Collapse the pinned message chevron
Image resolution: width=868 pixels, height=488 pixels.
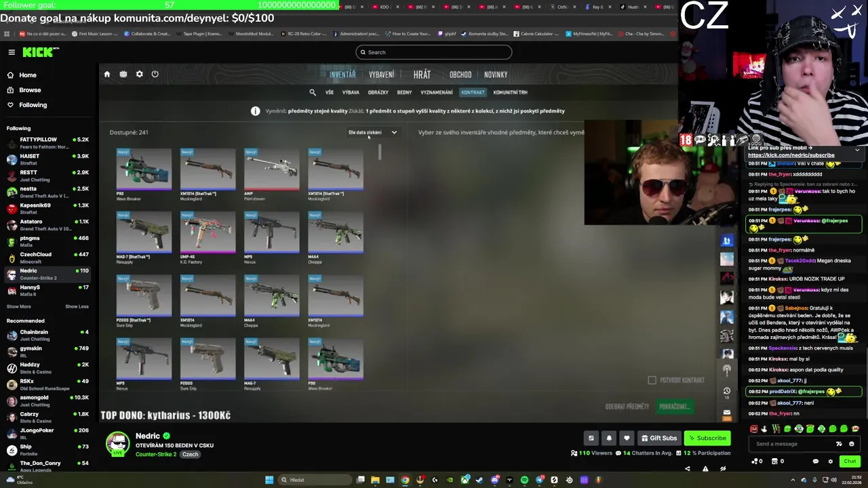click(x=857, y=150)
